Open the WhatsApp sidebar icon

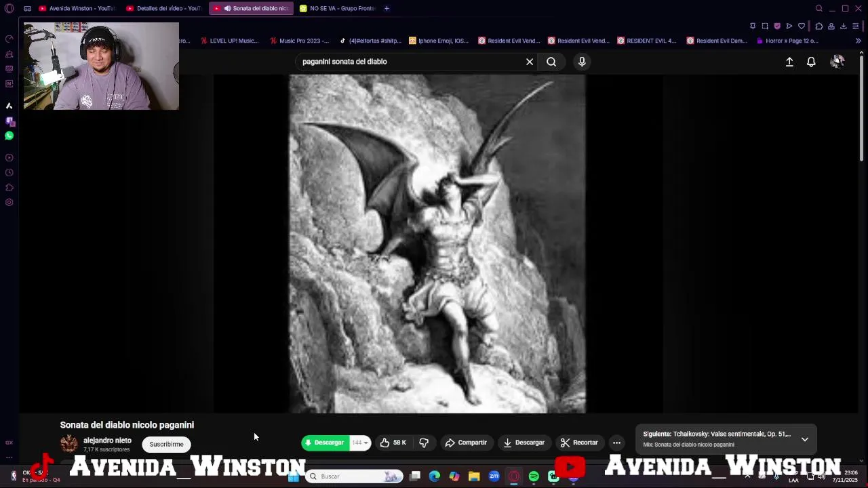pyautogui.click(x=9, y=136)
